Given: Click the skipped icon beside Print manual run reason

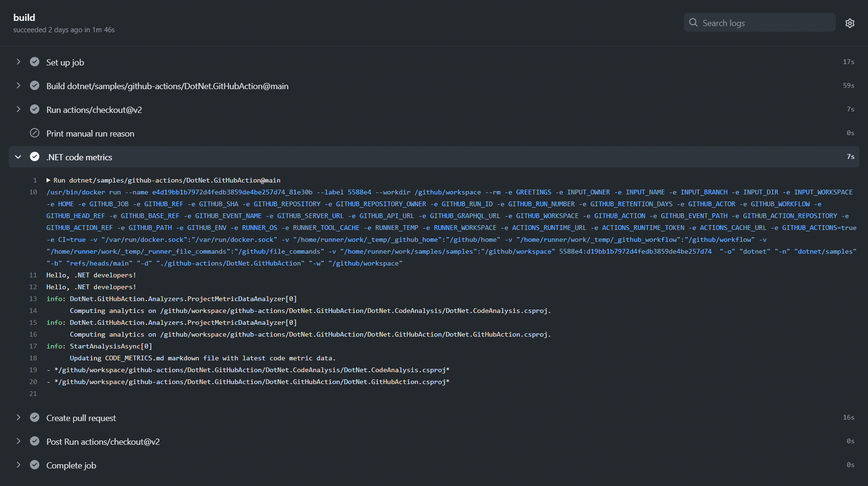Looking at the screenshot, I should 34,133.
